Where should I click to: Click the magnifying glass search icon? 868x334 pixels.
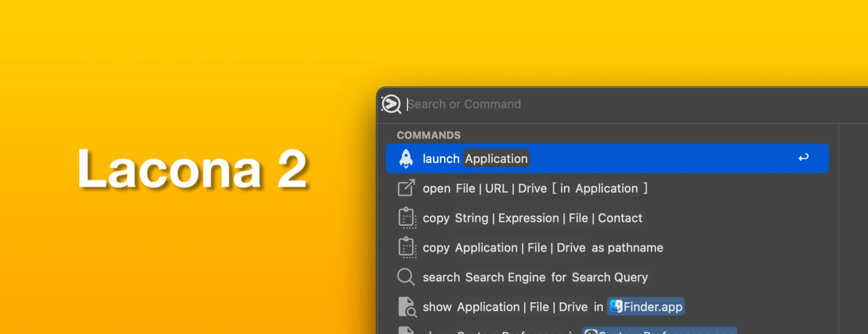(406, 277)
